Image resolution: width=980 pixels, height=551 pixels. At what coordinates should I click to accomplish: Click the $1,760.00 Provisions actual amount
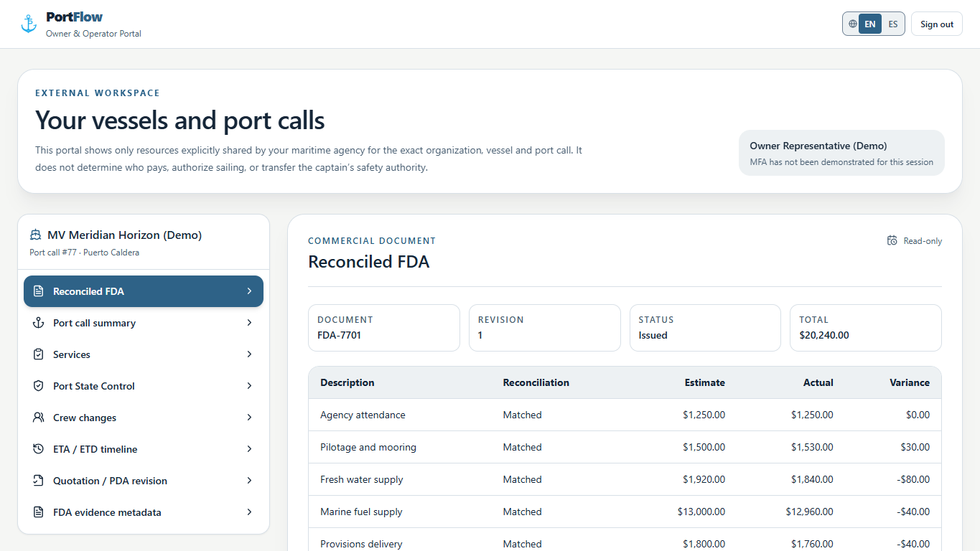(812, 544)
